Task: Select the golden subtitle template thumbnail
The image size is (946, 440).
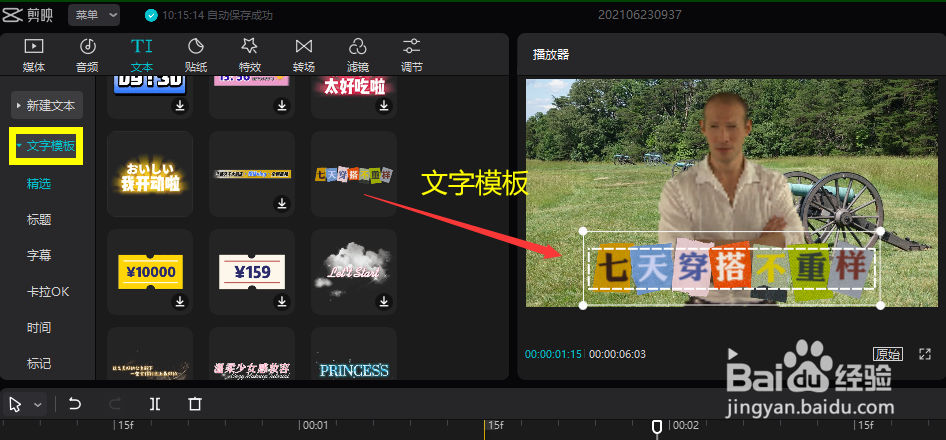Action: pos(150,354)
